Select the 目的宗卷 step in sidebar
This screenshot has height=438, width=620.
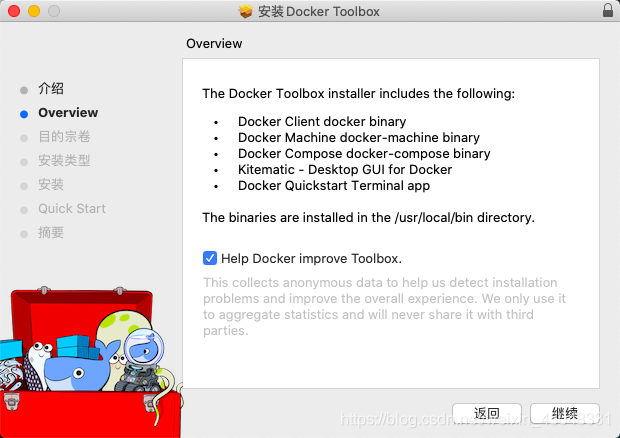pyautogui.click(x=64, y=137)
